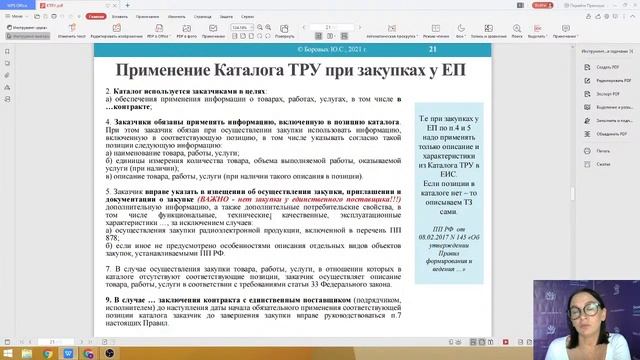Open the Search magnifier tool

[517, 31]
